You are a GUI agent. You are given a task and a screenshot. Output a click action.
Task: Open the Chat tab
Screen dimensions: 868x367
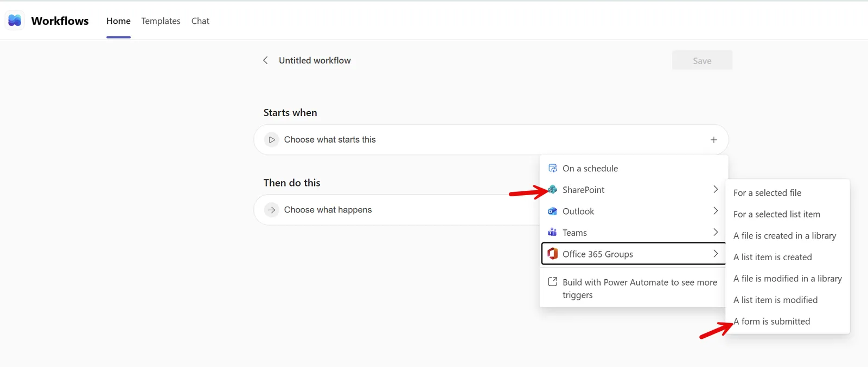[200, 21]
